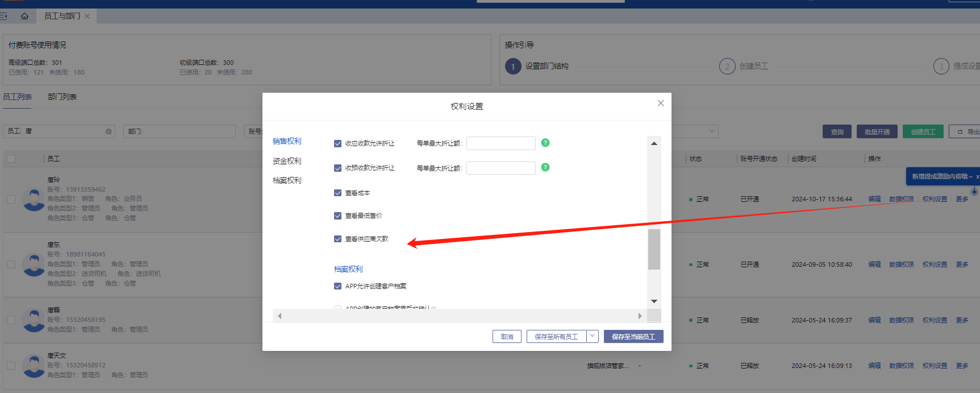Switch to 资金权利 section
The height and width of the screenshot is (393, 980).
(287, 161)
